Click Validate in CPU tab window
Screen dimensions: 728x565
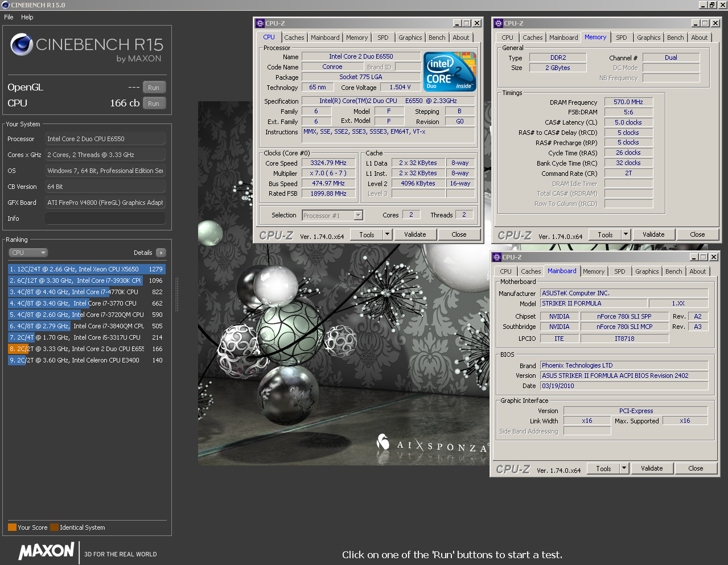click(x=415, y=234)
